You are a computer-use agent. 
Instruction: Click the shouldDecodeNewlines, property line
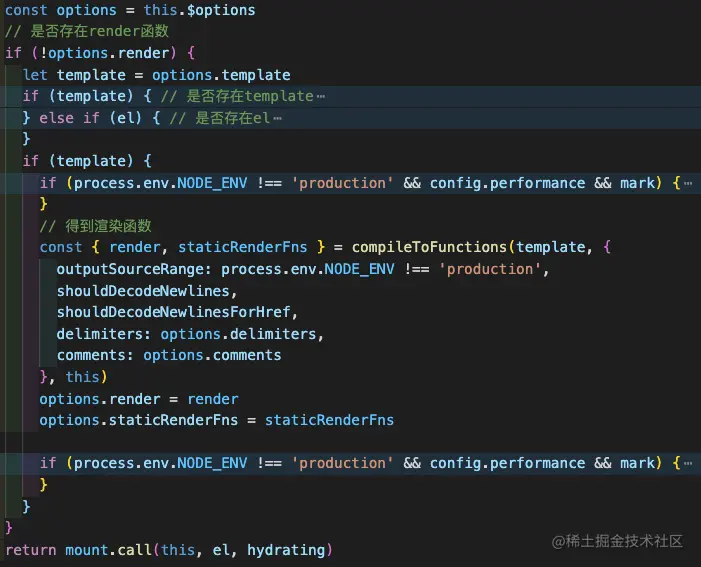pos(147,291)
